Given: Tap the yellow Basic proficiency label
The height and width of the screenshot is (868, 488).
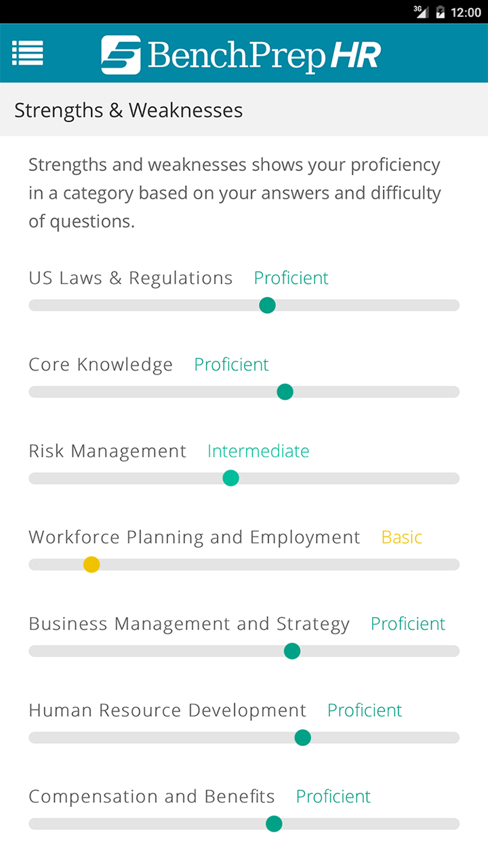Looking at the screenshot, I should (402, 538).
